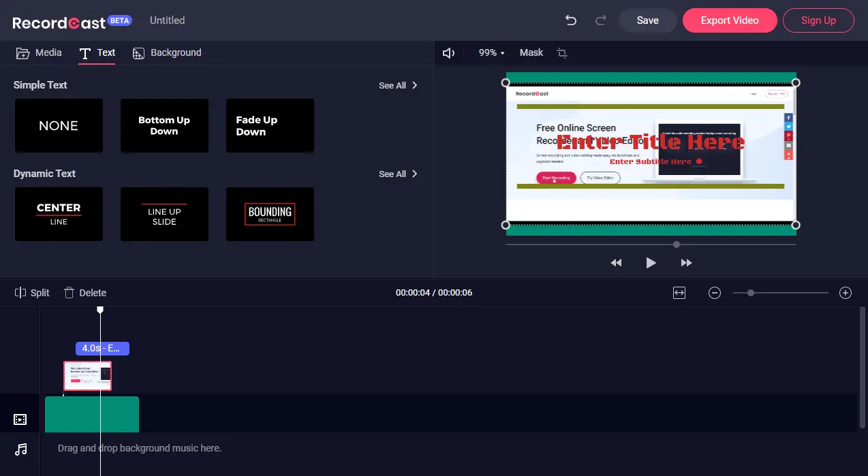Play the video preview
The width and height of the screenshot is (868, 476).
[x=651, y=263]
